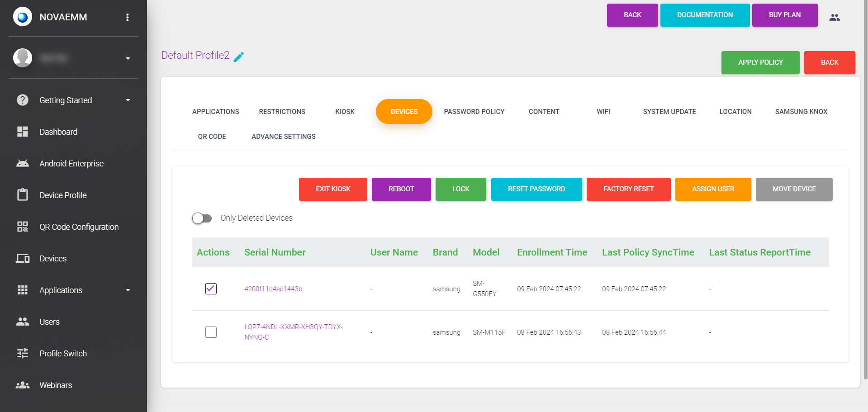
Task: Click the Reset Password button
Action: click(x=536, y=189)
